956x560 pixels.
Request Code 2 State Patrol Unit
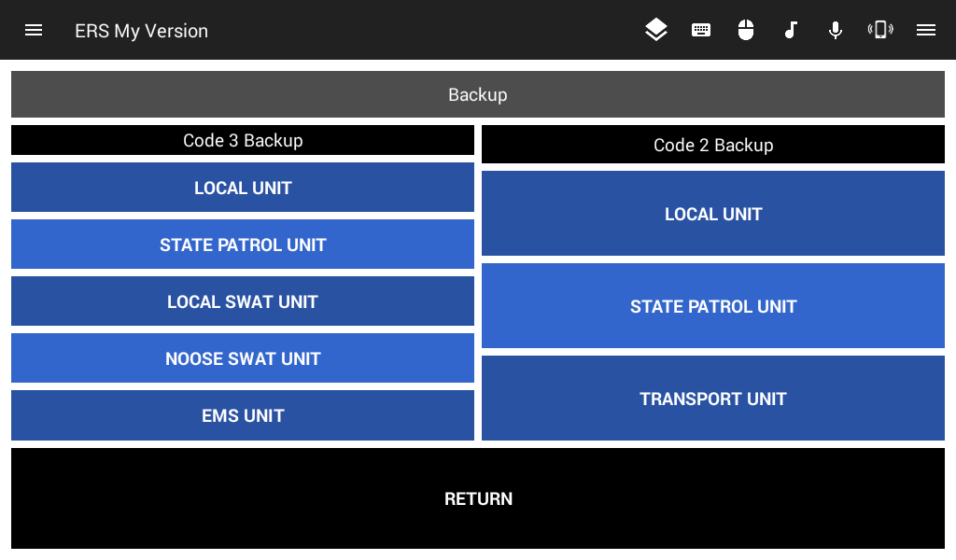[x=713, y=306]
